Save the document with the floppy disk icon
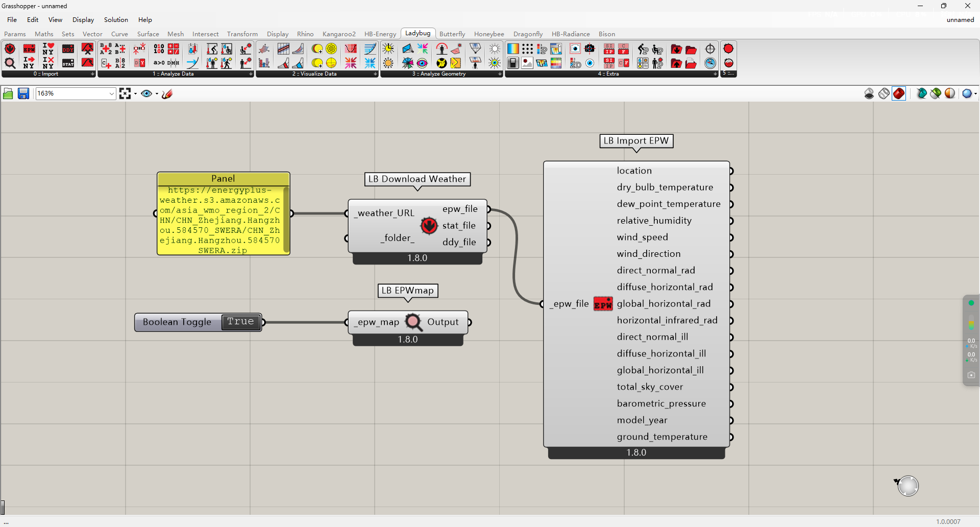This screenshot has height=527, width=980. pos(23,93)
